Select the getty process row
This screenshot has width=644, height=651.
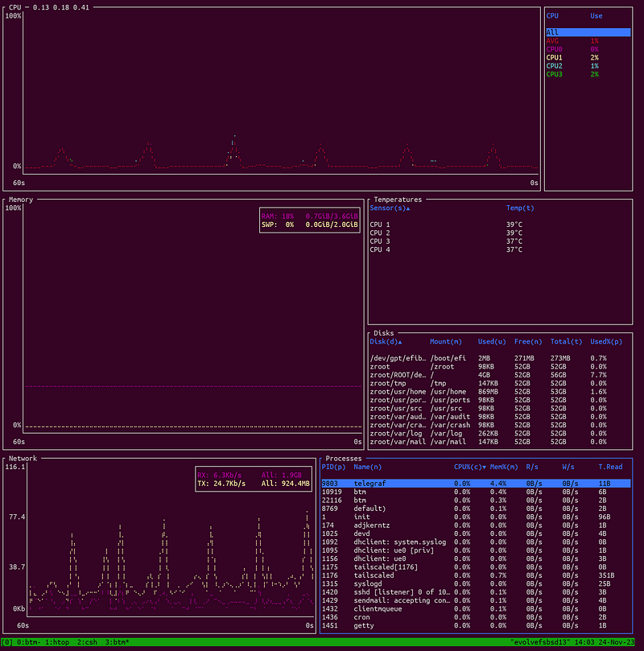click(x=476, y=626)
